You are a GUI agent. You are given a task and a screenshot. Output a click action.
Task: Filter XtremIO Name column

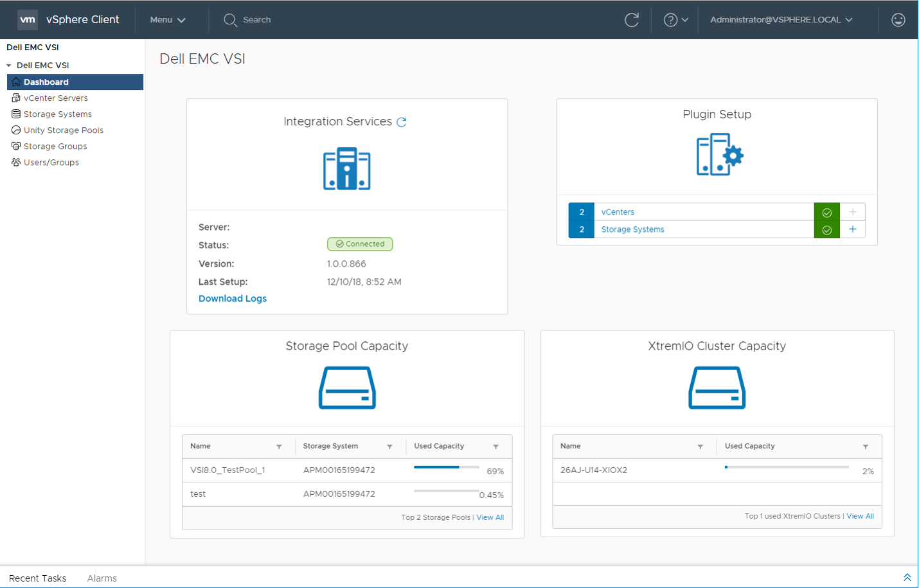click(x=700, y=447)
